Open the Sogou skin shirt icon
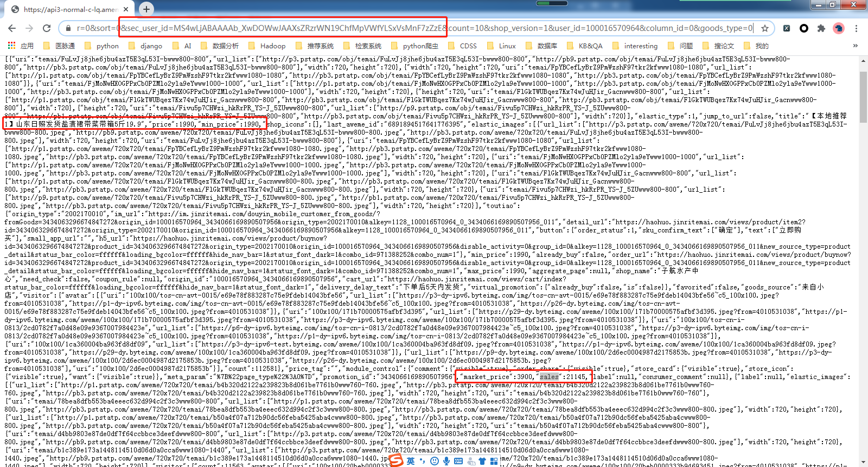868x467 pixels. (482, 461)
